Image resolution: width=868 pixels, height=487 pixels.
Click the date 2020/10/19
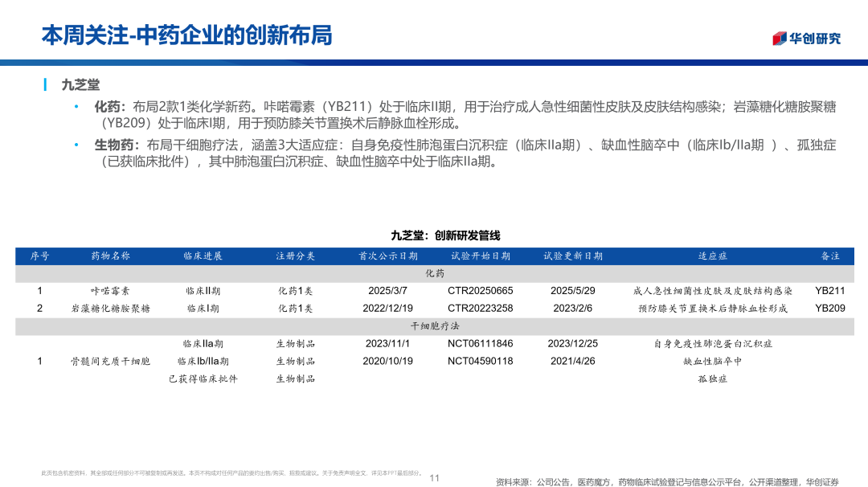[388, 361]
